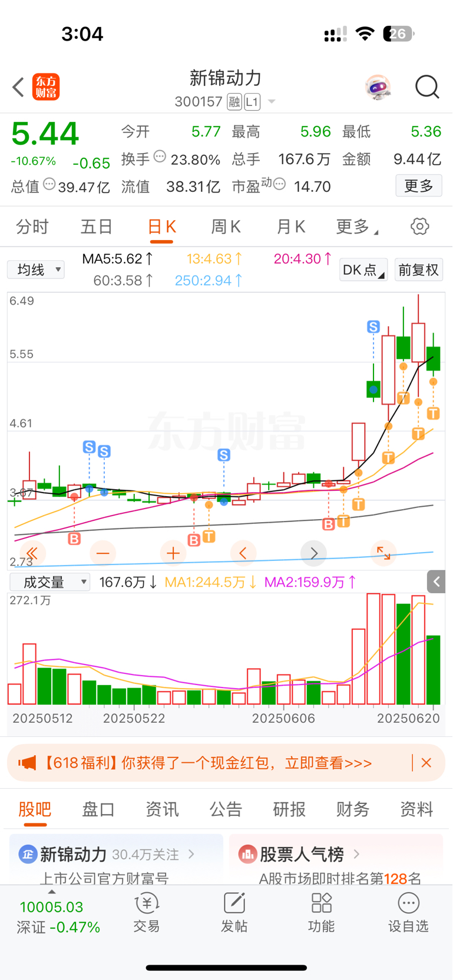Select the 周K tab
Image resolution: width=453 pixels, height=980 pixels.
[x=226, y=227]
